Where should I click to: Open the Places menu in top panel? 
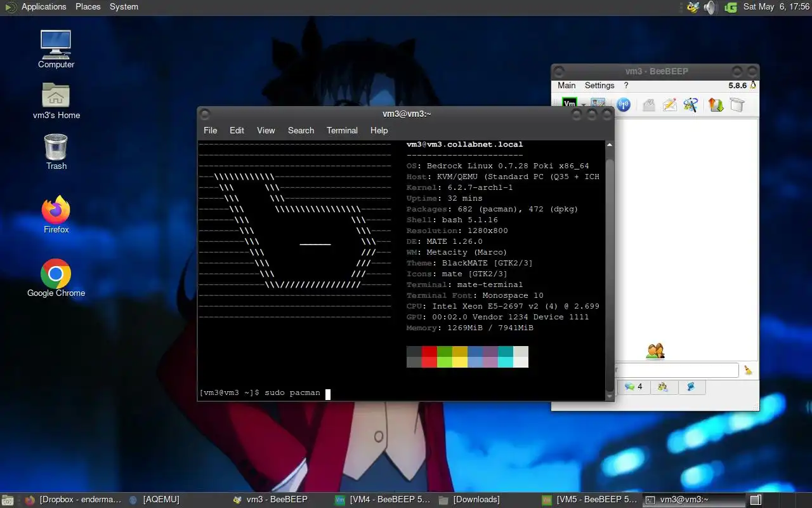point(88,7)
